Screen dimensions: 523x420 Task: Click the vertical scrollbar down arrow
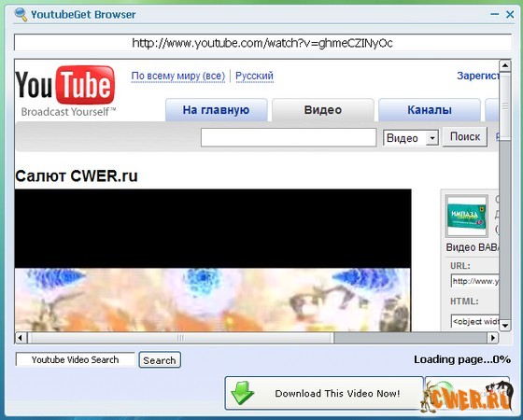[x=505, y=326]
